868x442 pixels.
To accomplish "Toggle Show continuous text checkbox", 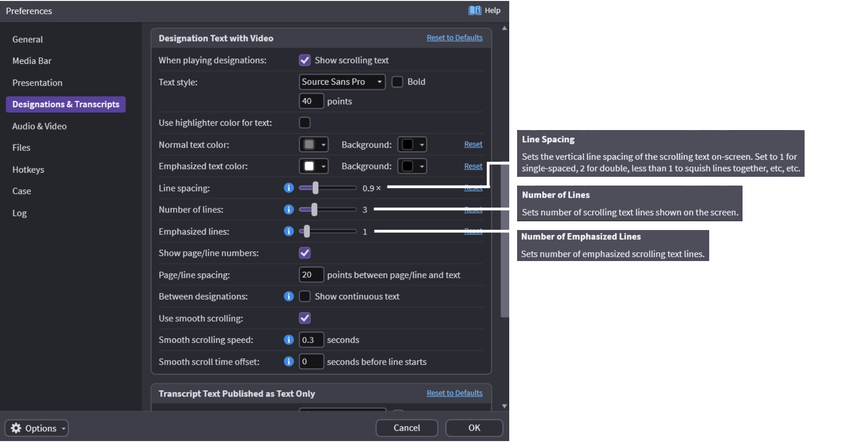I will [305, 296].
